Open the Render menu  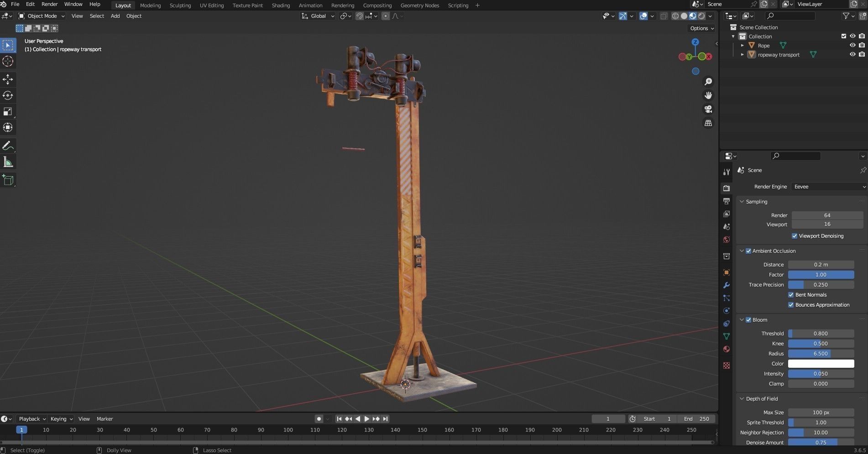50,4
